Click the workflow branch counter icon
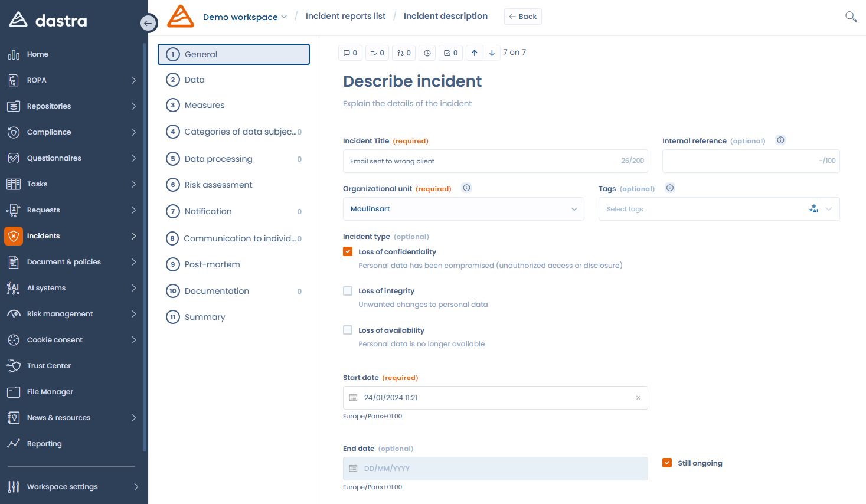Image resolution: width=866 pixels, height=504 pixels. [404, 53]
